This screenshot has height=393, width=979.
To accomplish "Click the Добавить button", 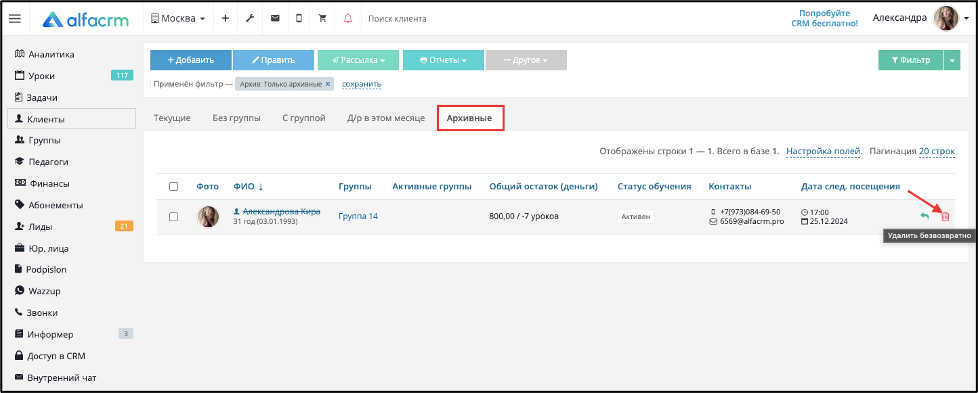I will [190, 60].
